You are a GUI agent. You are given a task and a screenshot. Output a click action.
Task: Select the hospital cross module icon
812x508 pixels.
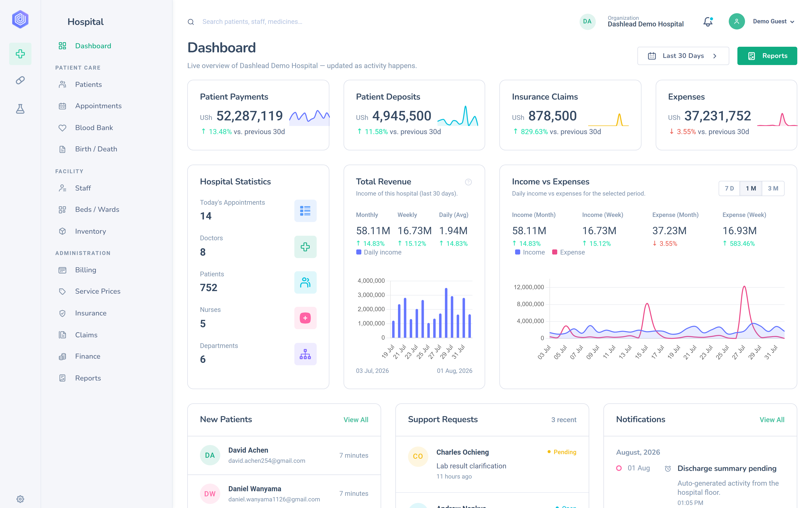20,54
